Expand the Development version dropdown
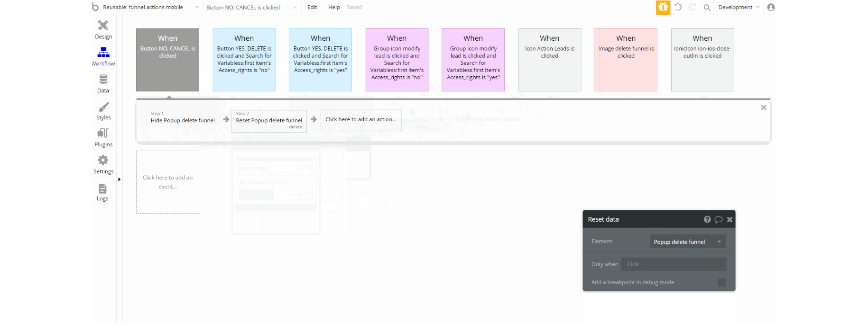 click(x=739, y=7)
